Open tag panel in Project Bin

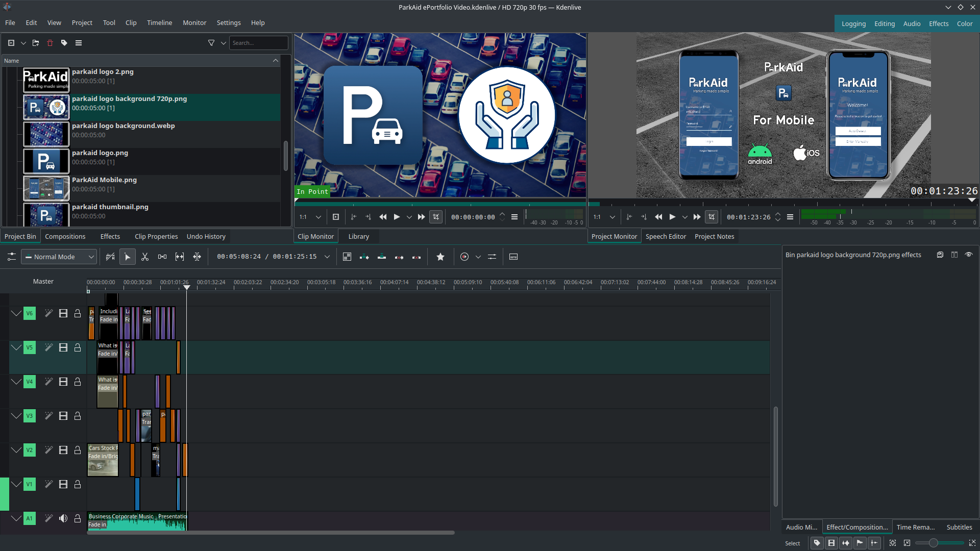coord(64,43)
